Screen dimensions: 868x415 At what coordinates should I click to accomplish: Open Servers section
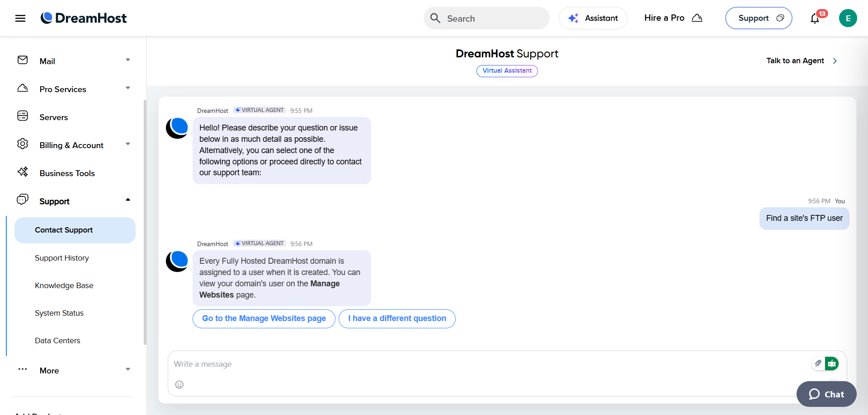tap(54, 117)
